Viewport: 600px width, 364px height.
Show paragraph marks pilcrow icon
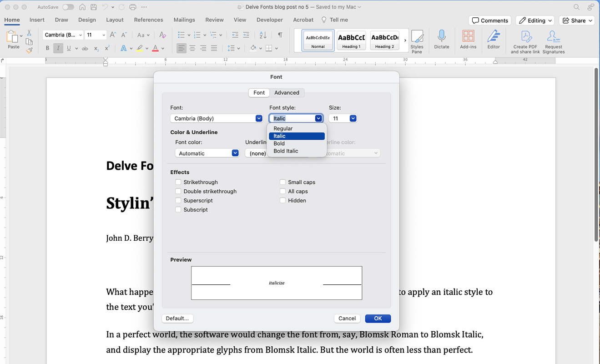[280, 35]
